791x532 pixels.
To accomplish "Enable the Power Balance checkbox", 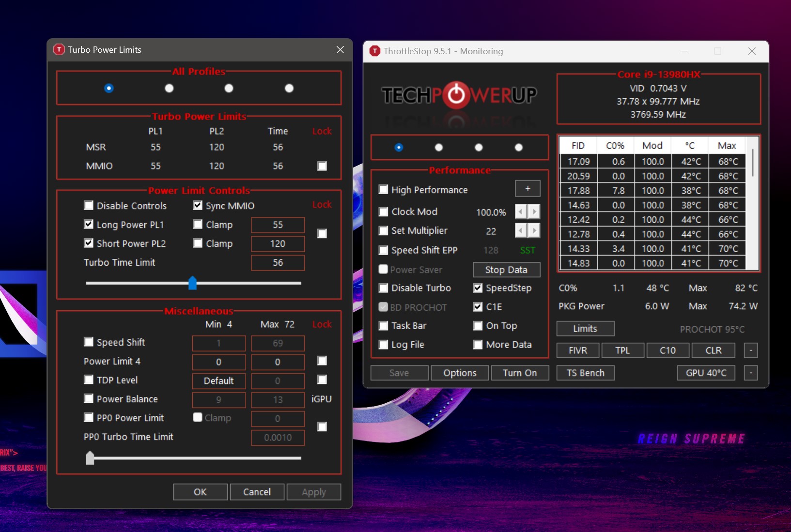I will (x=89, y=398).
